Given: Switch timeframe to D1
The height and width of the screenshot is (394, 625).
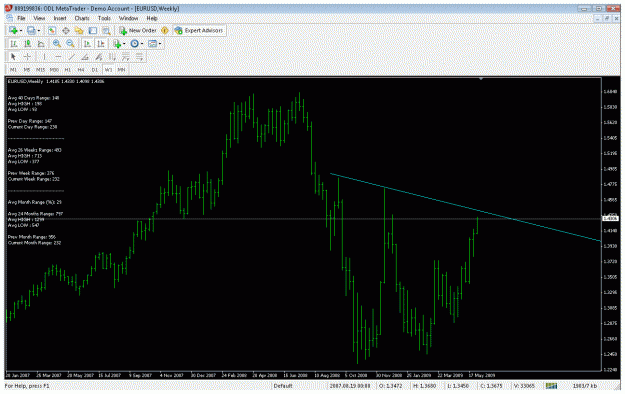Looking at the screenshot, I should tap(95, 70).
